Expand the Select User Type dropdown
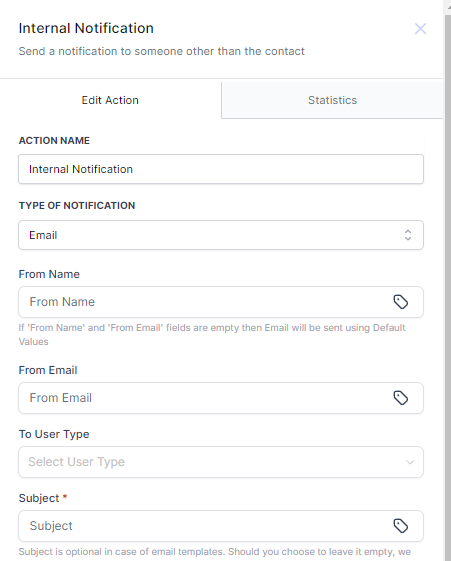The height and width of the screenshot is (561, 451). [221, 462]
